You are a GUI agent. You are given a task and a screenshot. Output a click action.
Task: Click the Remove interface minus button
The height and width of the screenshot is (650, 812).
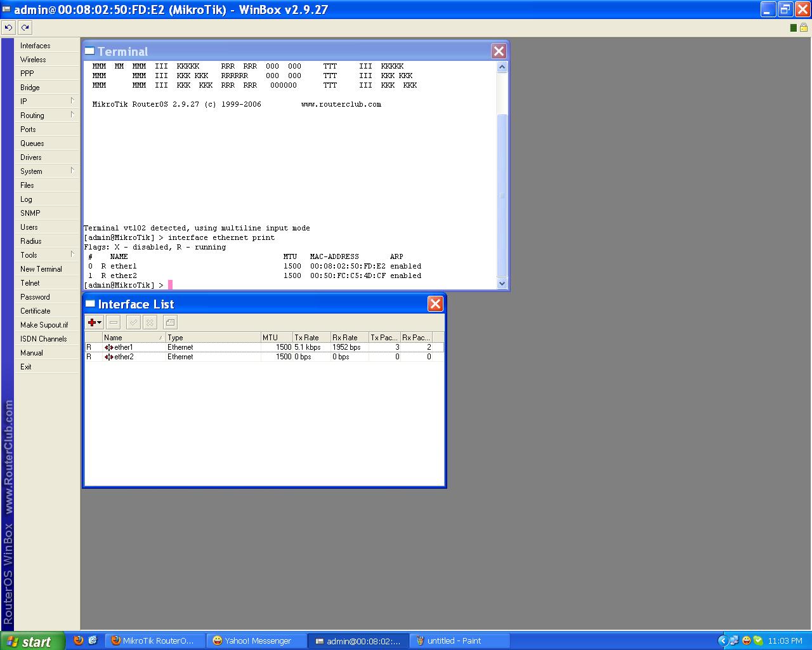point(113,322)
